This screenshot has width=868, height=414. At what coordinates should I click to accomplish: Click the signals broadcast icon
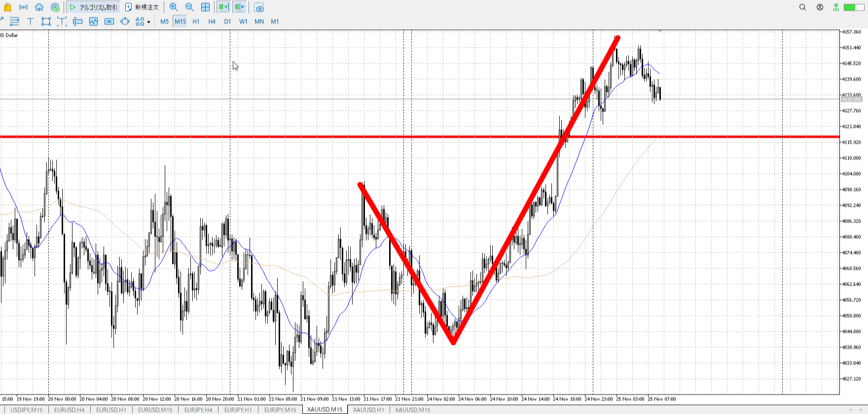pyautogui.click(x=23, y=7)
